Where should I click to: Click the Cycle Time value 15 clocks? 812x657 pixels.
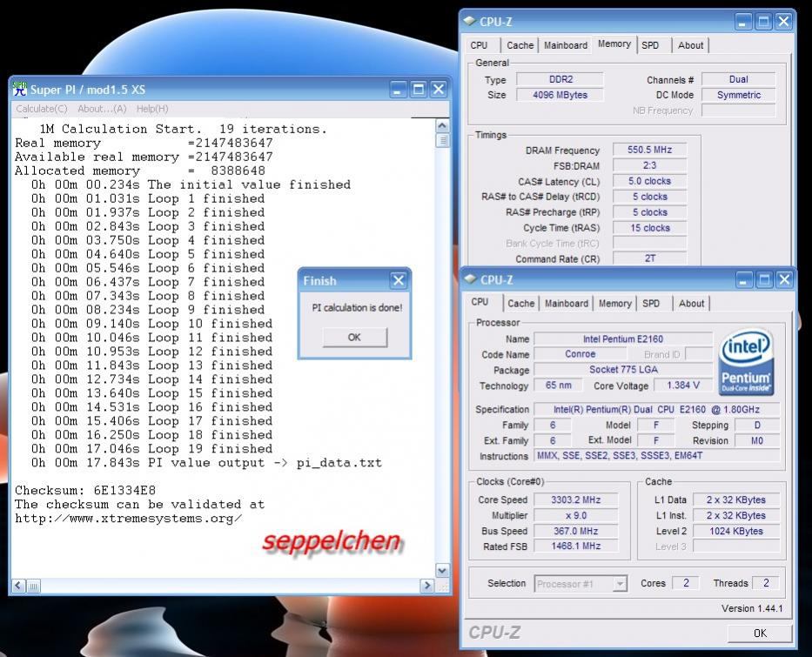tap(649, 228)
